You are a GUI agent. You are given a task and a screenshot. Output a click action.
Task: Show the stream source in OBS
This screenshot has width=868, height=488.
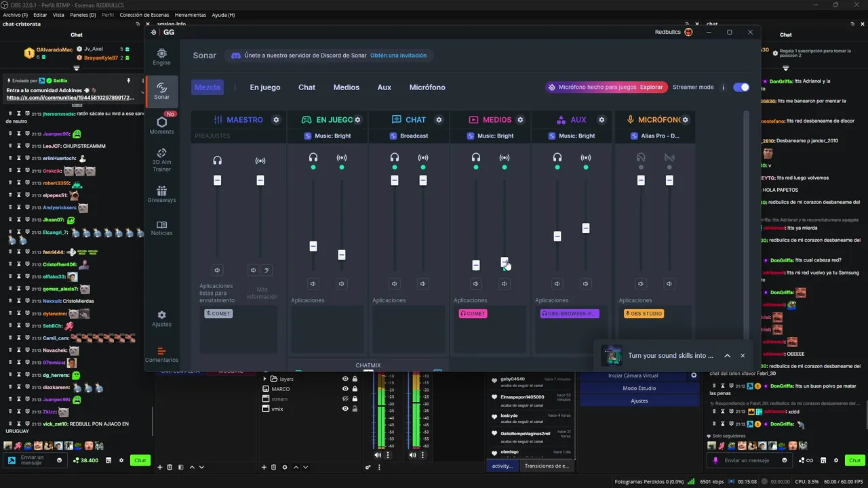click(345, 399)
